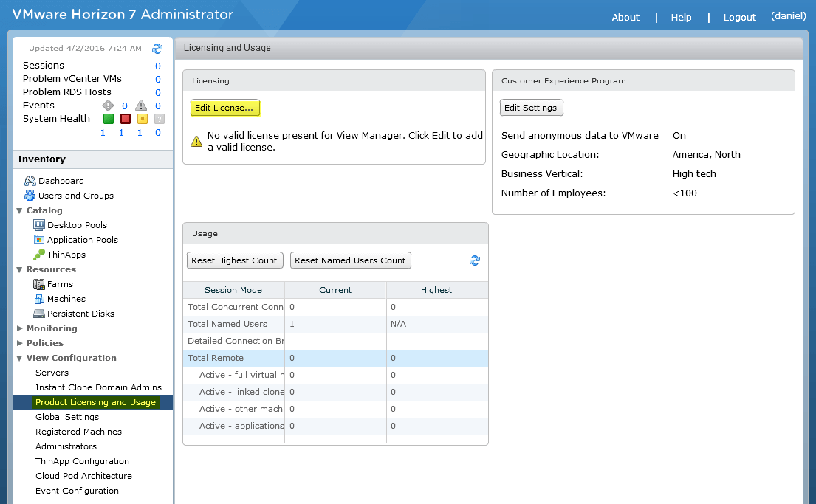Open Event Configuration
This screenshot has width=816, height=504.
77,491
